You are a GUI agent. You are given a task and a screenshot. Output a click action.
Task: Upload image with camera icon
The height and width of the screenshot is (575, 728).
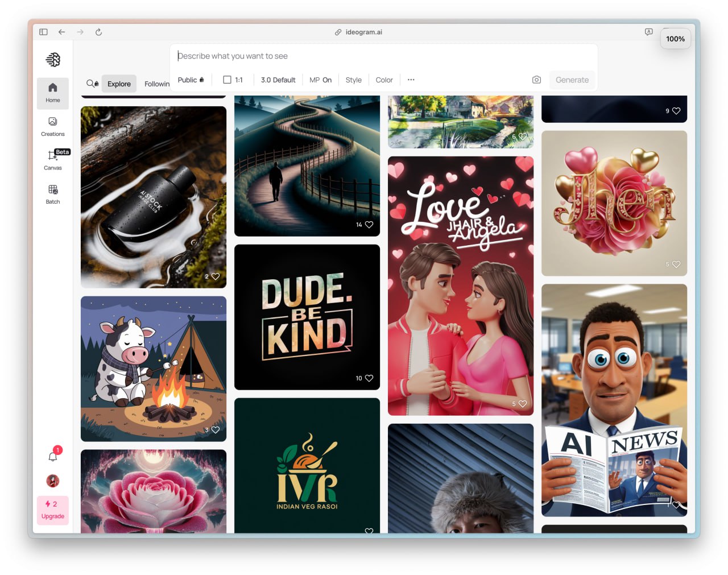[536, 80]
